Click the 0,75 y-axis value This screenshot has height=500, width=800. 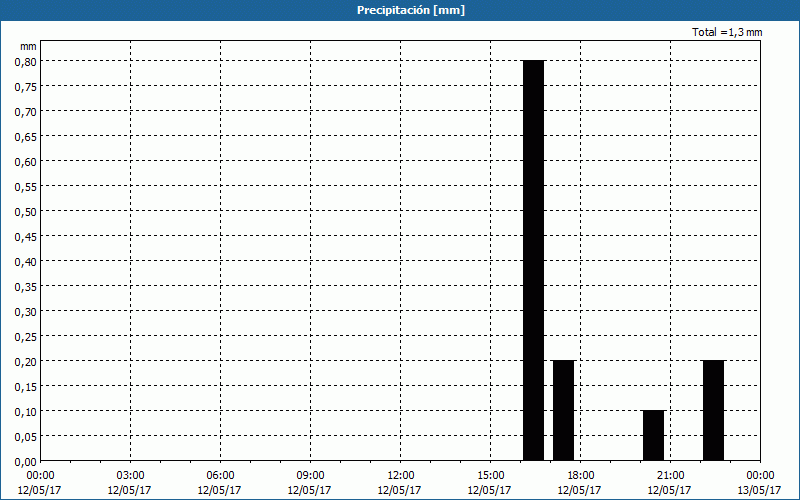pyautogui.click(x=26, y=87)
